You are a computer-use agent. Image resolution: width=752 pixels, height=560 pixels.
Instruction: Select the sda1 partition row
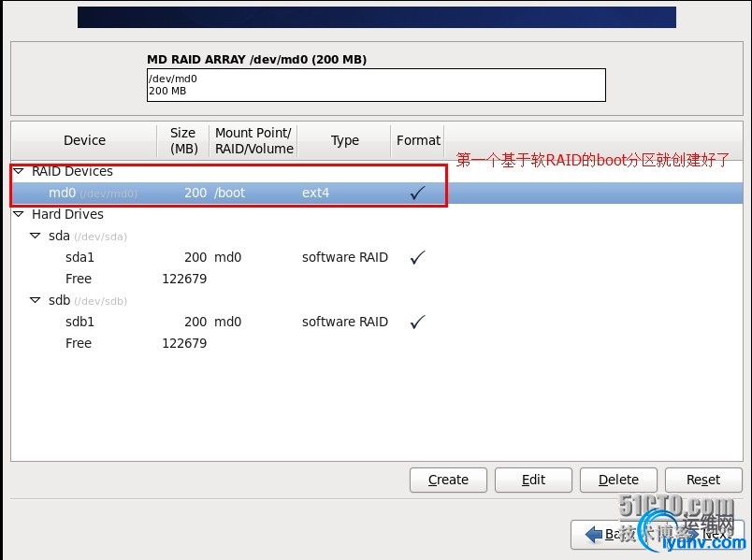pos(377,257)
